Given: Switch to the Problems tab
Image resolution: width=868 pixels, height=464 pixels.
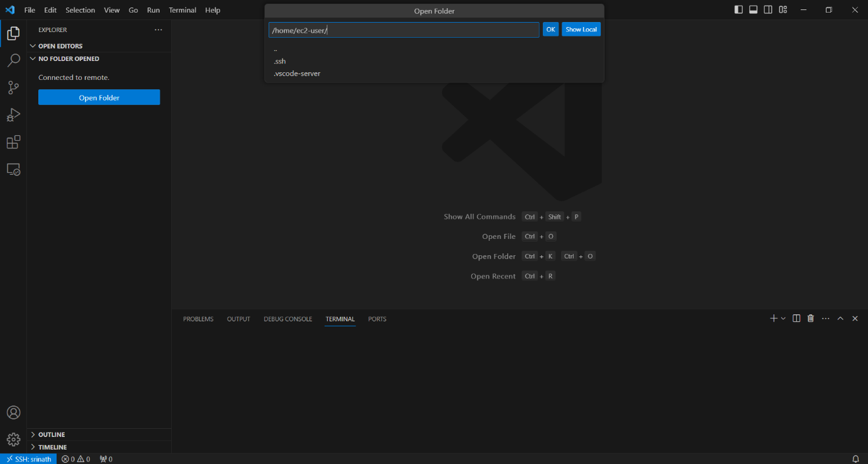Looking at the screenshot, I should [x=198, y=319].
